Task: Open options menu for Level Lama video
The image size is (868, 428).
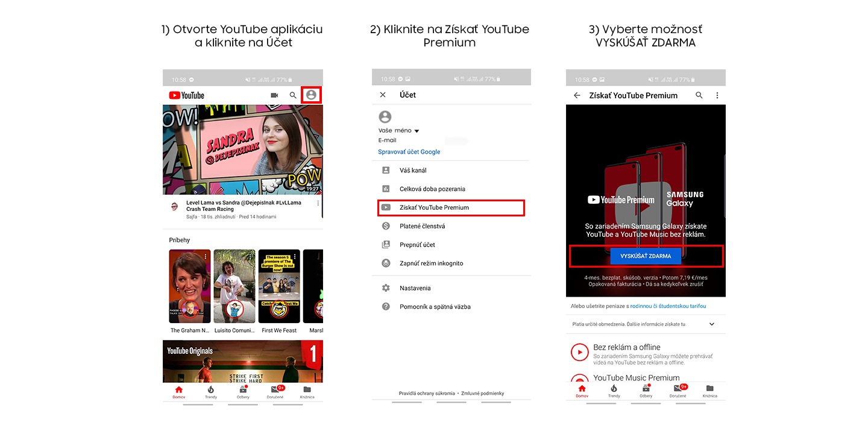Action: [318, 203]
